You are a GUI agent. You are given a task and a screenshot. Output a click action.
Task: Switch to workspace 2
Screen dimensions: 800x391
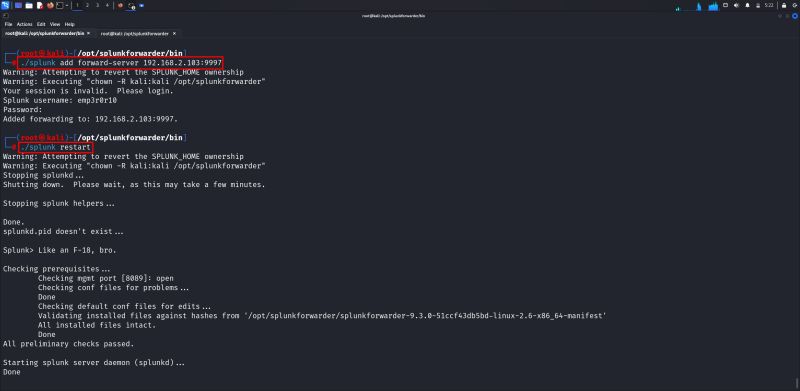(87, 5)
